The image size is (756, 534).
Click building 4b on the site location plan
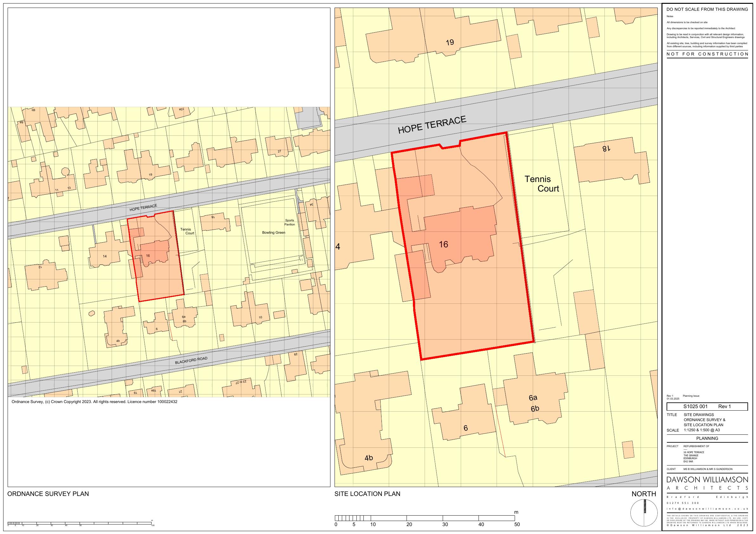(x=368, y=458)
